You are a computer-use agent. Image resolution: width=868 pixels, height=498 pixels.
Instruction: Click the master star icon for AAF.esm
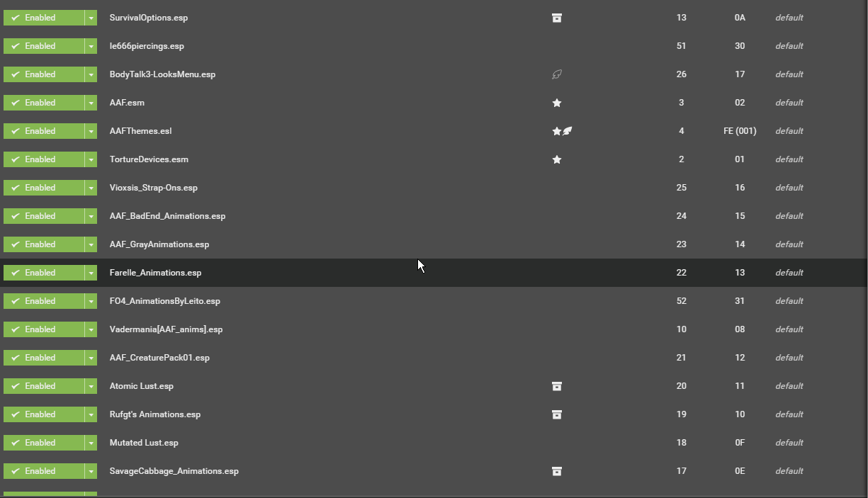(x=557, y=103)
